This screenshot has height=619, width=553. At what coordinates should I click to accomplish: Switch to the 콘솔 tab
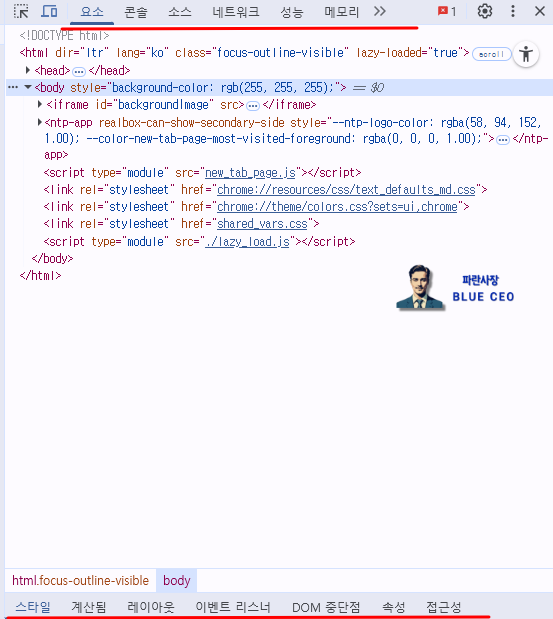point(136,12)
